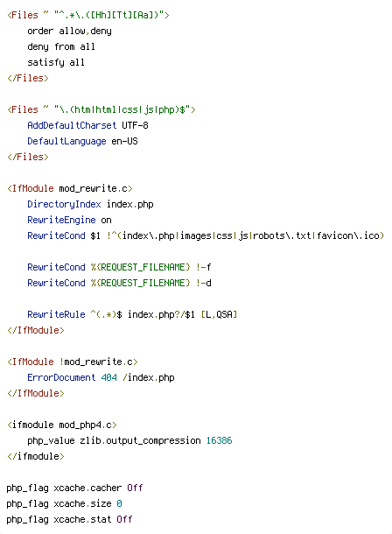Click the xcache.stat Off value
The image size is (392, 534).
(124, 519)
